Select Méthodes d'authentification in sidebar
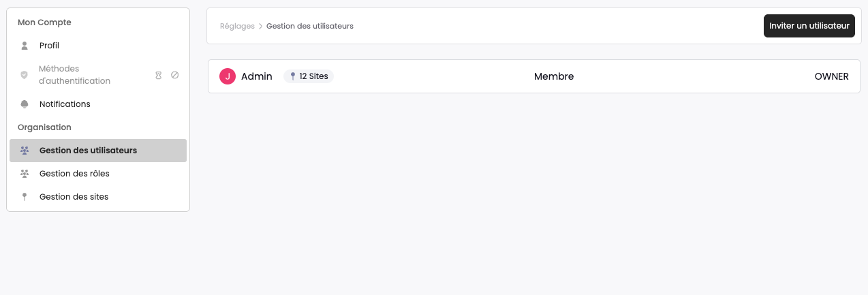The image size is (868, 295). tap(98, 75)
